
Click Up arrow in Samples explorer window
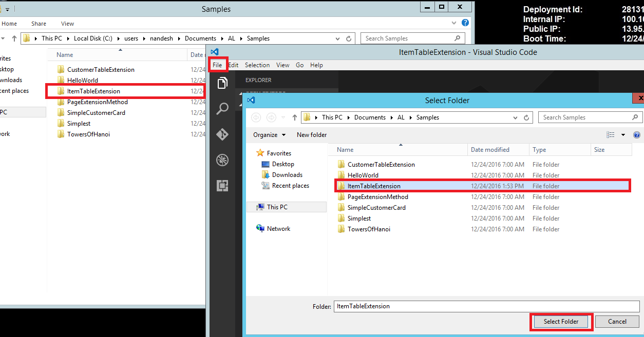14,38
